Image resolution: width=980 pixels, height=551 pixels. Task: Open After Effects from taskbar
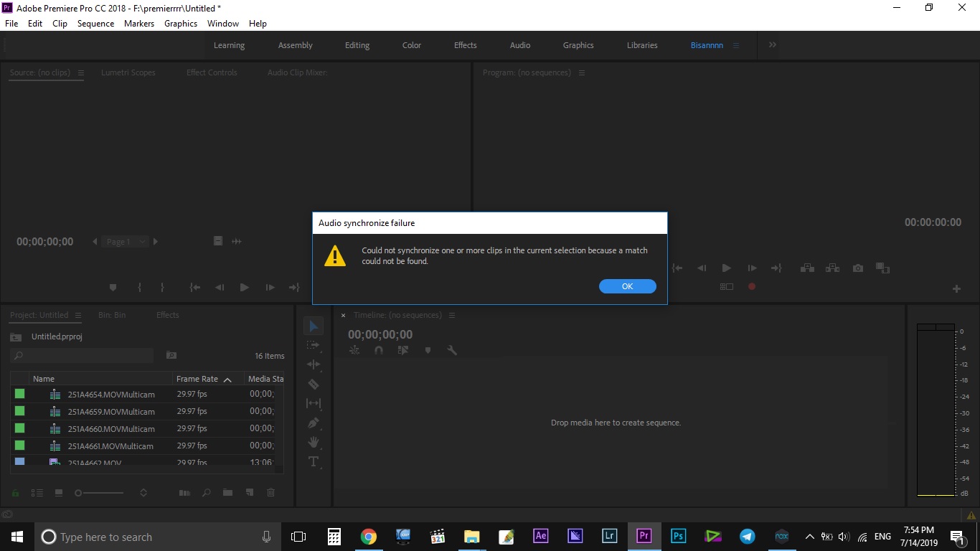pyautogui.click(x=541, y=536)
